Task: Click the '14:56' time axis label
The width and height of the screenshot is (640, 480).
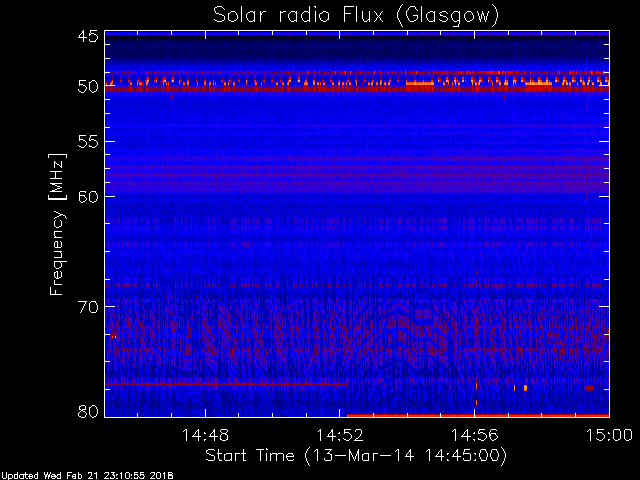Action: [474, 435]
